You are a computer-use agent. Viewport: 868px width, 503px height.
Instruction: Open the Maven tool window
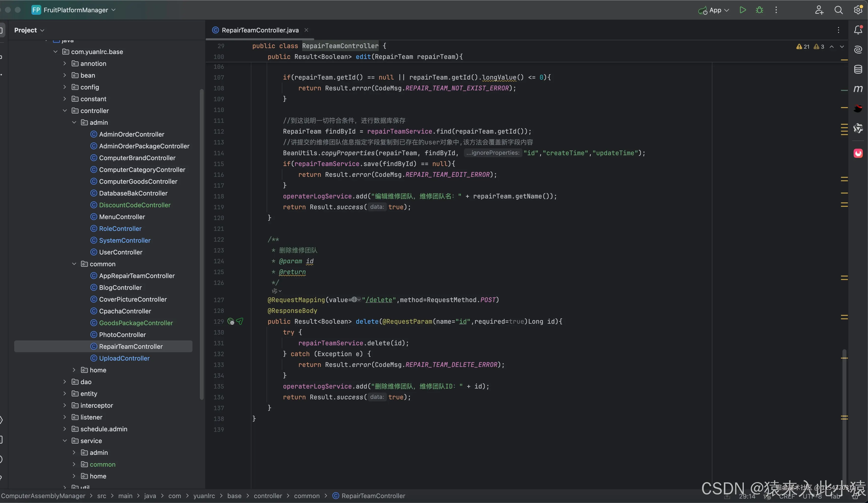point(858,89)
